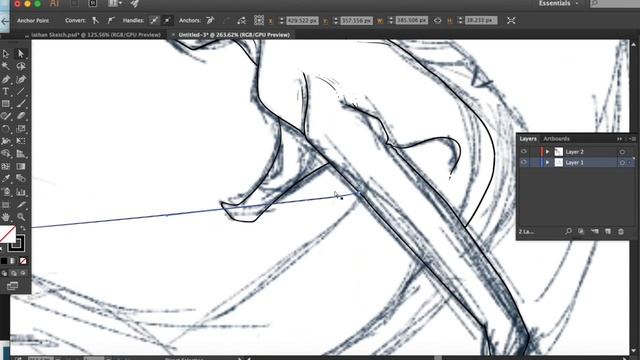The image size is (640, 360).
Task: Change Screen Mode at toolbar bottom
Action: pyautogui.click(x=12, y=286)
